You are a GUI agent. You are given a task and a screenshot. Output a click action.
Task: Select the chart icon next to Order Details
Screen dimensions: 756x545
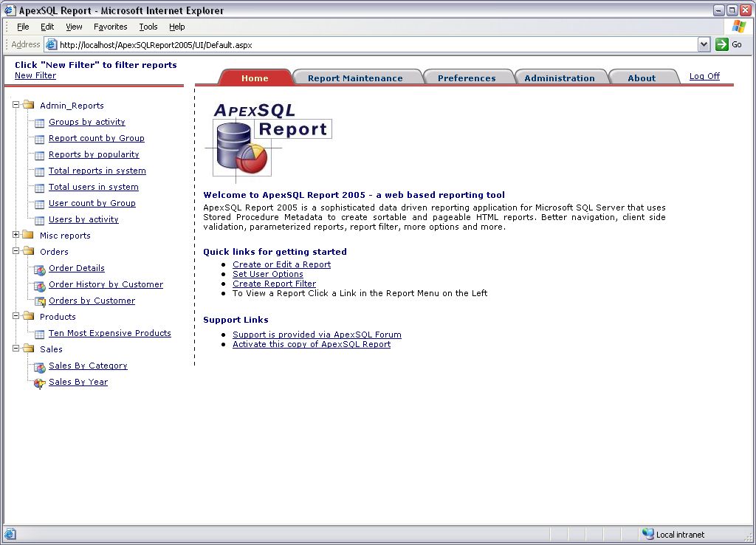pos(38,269)
